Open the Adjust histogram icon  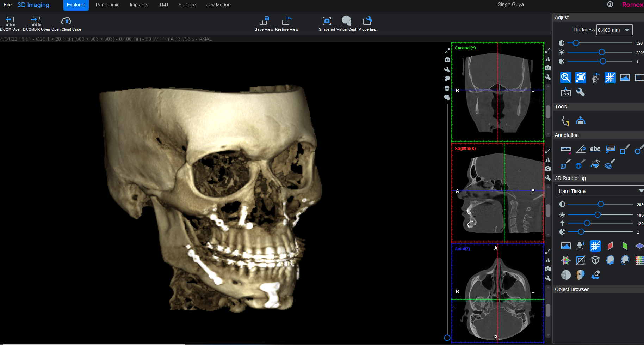coord(625,77)
